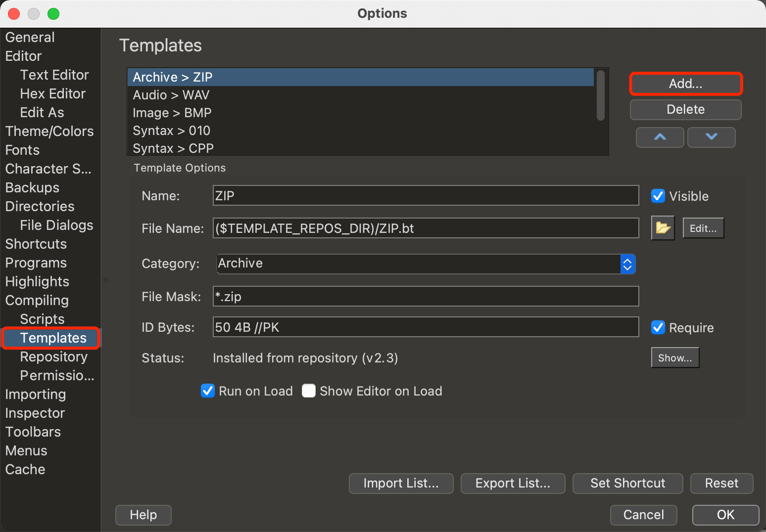Cancel the Options dialog

click(x=643, y=515)
